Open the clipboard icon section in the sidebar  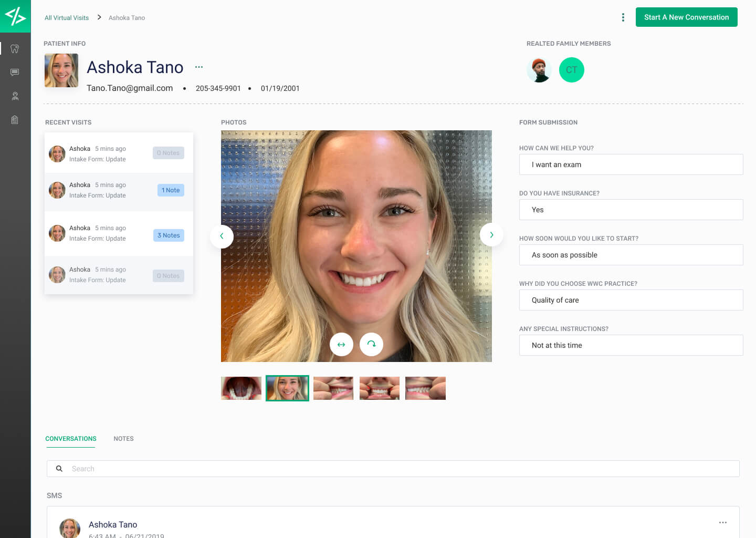15,120
